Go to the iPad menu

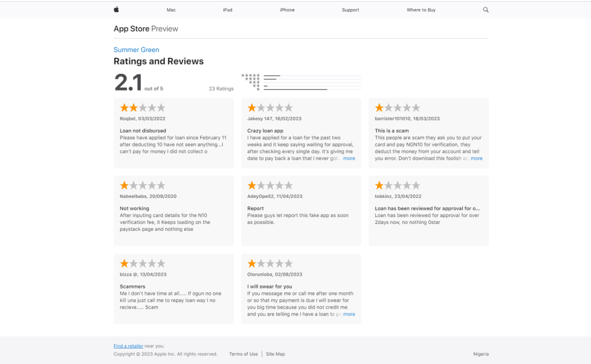227,10
